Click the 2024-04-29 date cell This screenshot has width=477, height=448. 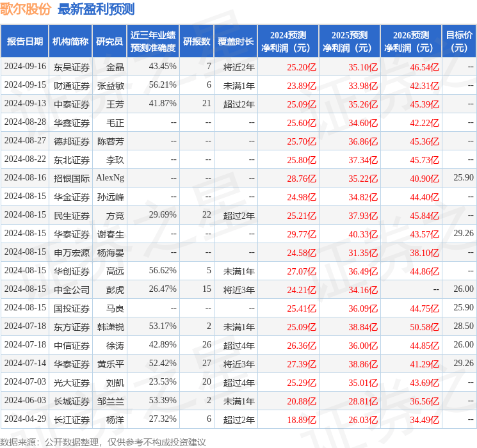point(25,419)
